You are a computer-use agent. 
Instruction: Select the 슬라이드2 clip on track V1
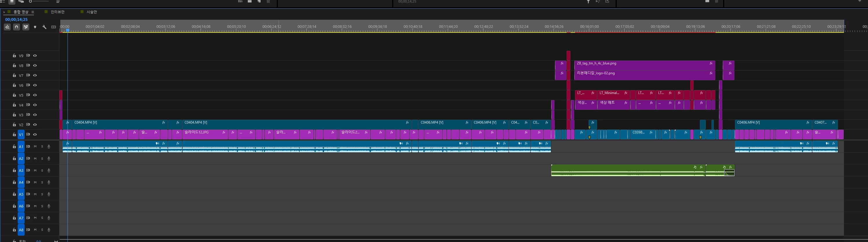(354, 134)
